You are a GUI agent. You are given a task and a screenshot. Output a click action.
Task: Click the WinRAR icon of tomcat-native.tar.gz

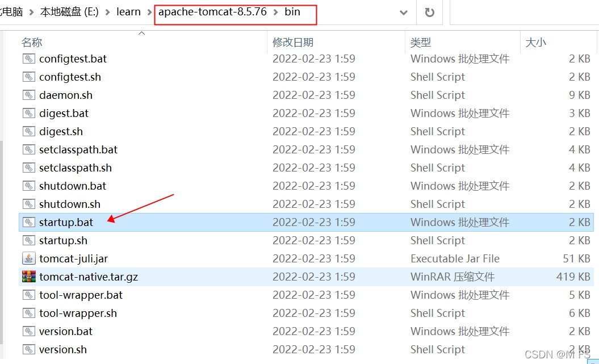tap(28, 277)
